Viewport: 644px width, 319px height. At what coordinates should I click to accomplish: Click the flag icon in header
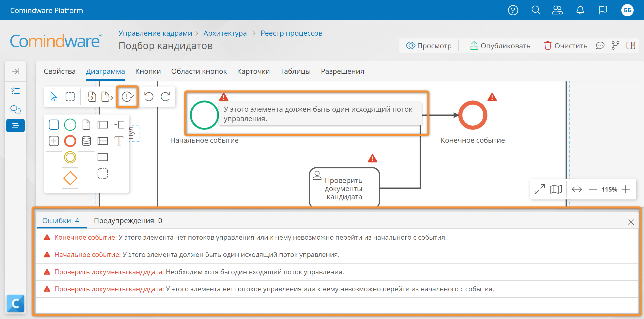603,10
